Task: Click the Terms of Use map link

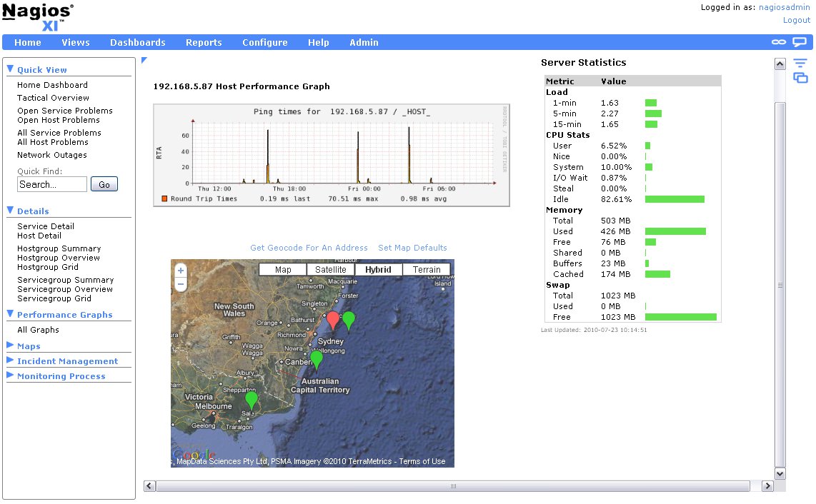Action: 422,461
